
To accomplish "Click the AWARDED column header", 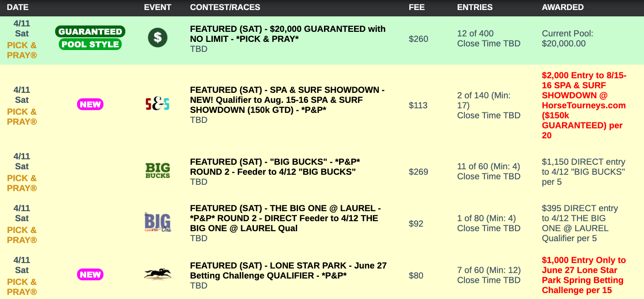I will (562, 7).
